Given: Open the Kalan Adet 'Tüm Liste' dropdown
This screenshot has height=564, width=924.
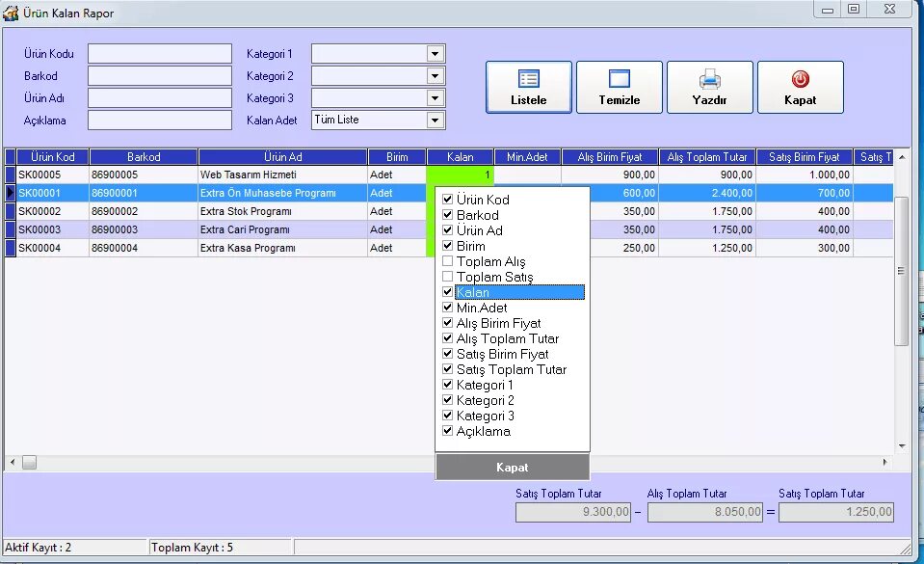Looking at the screenshot, I should 435,121.
